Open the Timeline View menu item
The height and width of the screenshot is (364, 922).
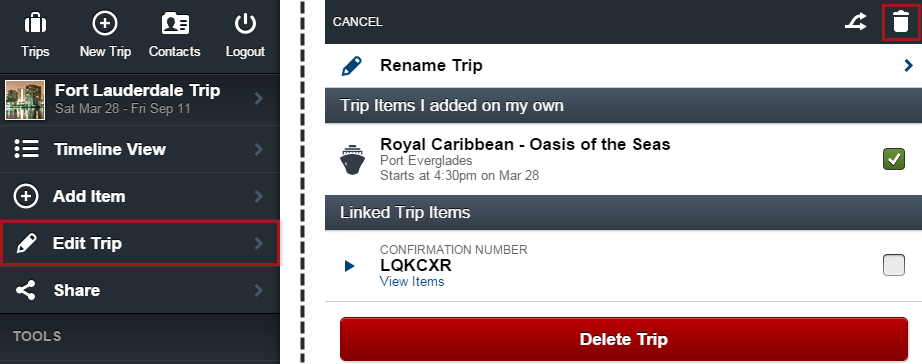pos(140,149)
